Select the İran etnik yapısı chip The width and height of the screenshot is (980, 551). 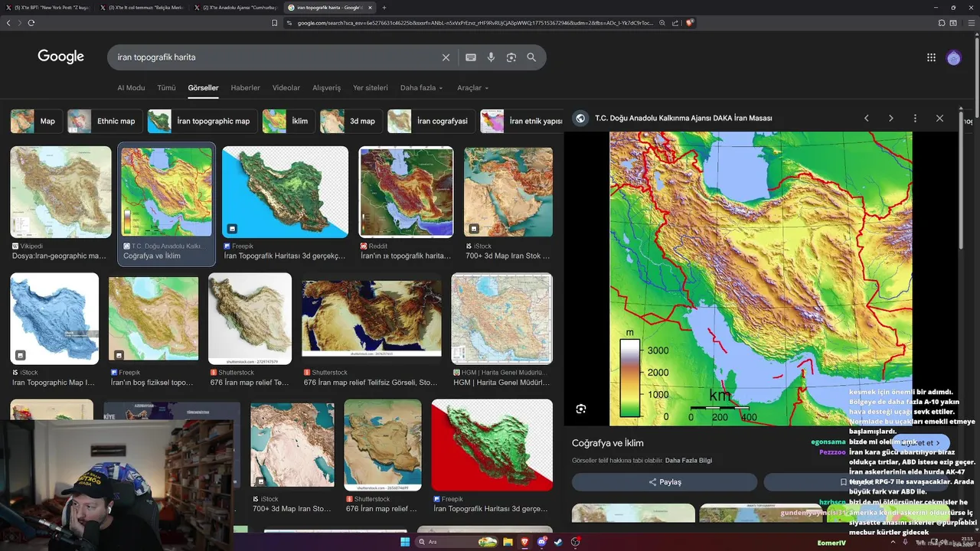[x=523, y=121]
